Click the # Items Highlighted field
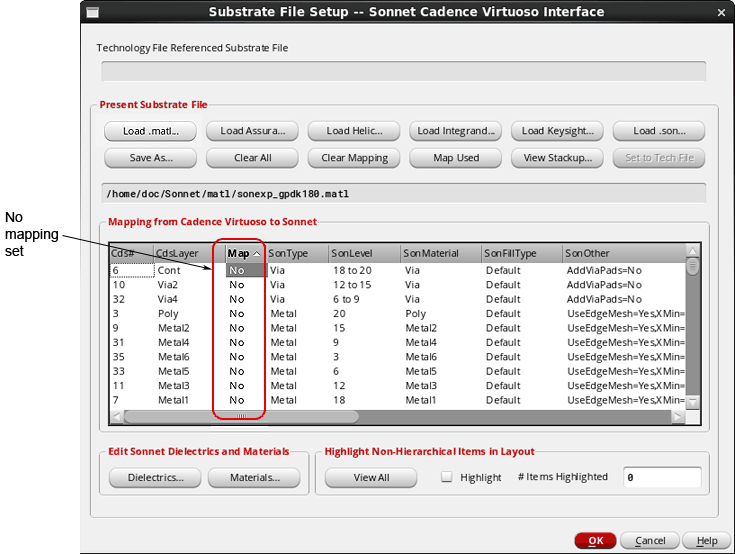This screenshot has width=735, height=554. click(662, 477)
